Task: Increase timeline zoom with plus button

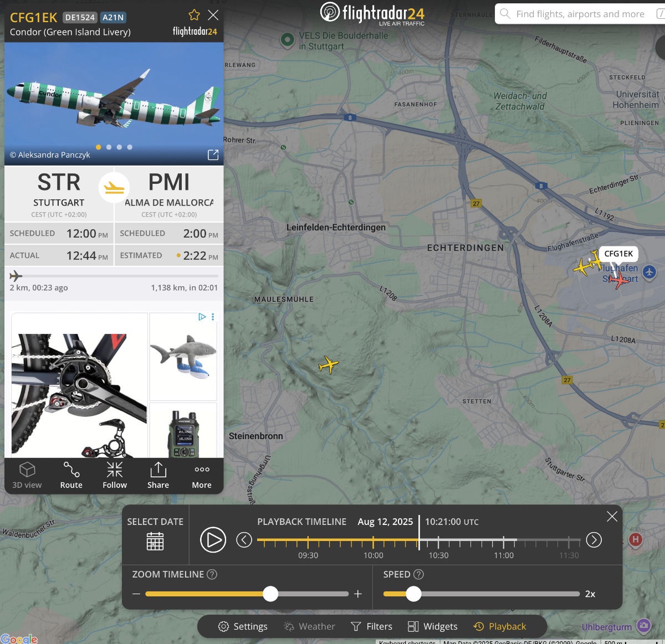Action: (x=358, y=594)
